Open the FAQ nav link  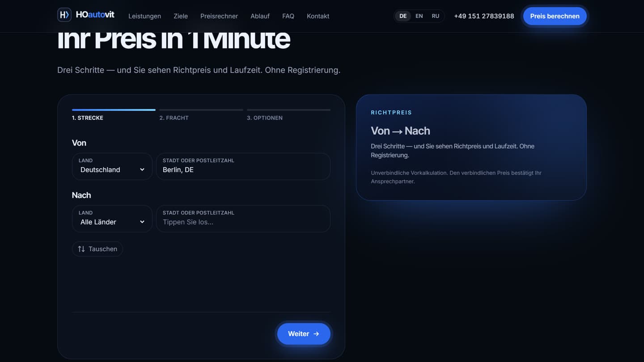[x=288, y=16]
